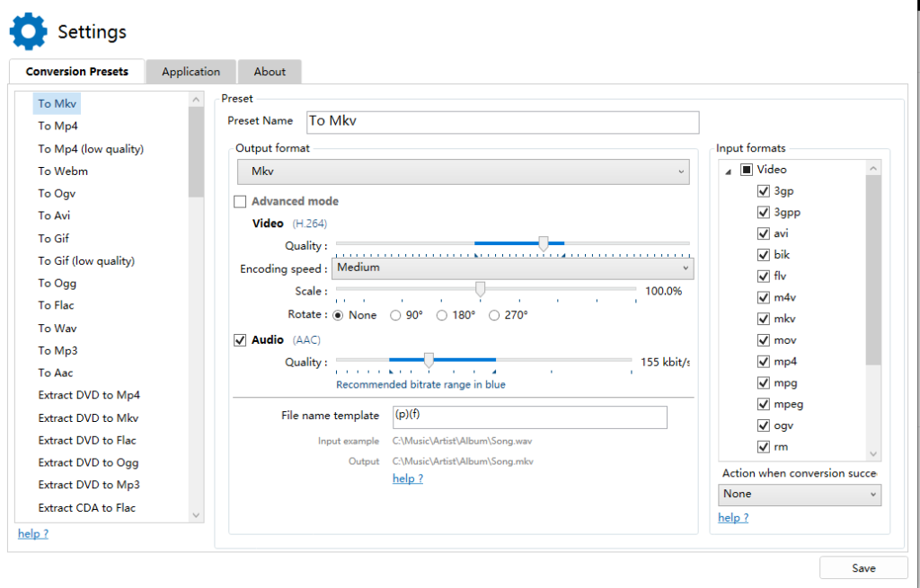Select the To Aac preset

click(x=56, y=373)
